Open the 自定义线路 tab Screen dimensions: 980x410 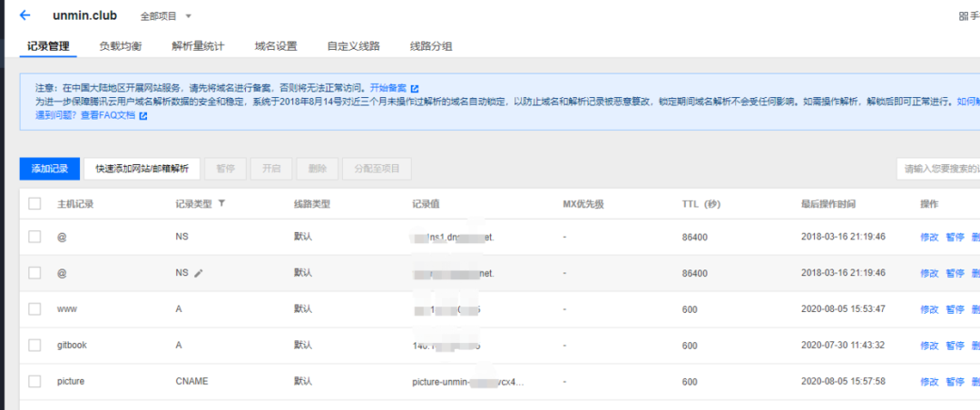coord(353,46)
